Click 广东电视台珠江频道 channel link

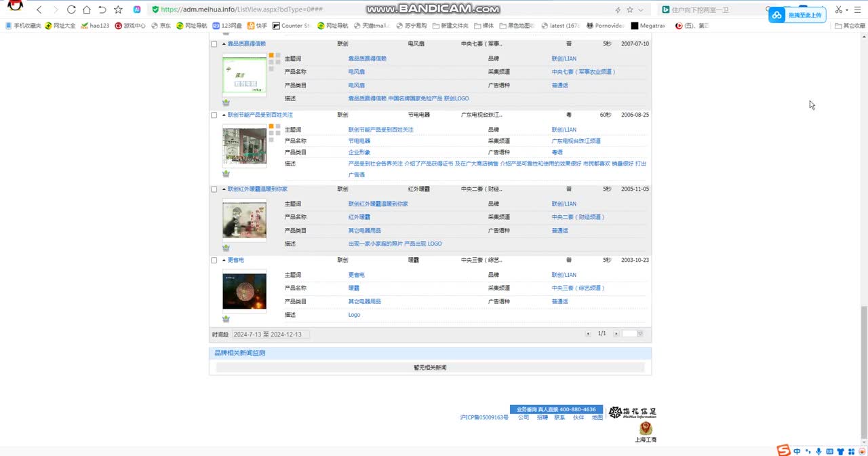(576, 141)
